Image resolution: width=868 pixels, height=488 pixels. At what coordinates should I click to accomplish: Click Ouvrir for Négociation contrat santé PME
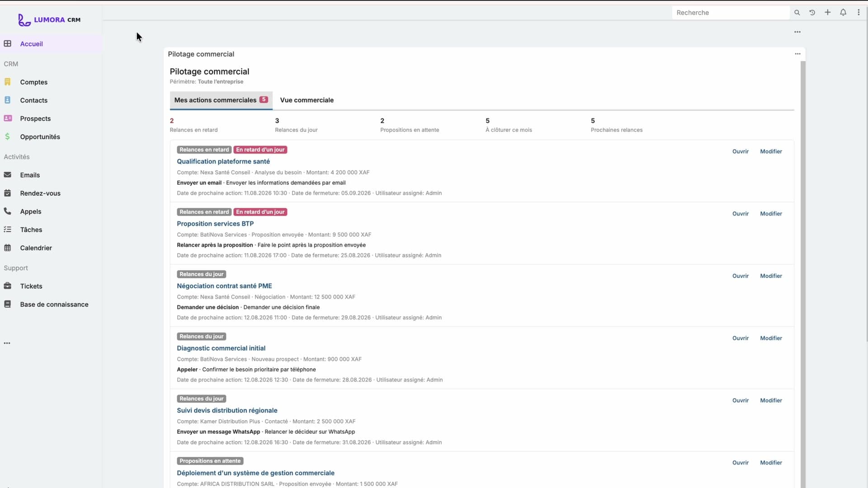741,276
